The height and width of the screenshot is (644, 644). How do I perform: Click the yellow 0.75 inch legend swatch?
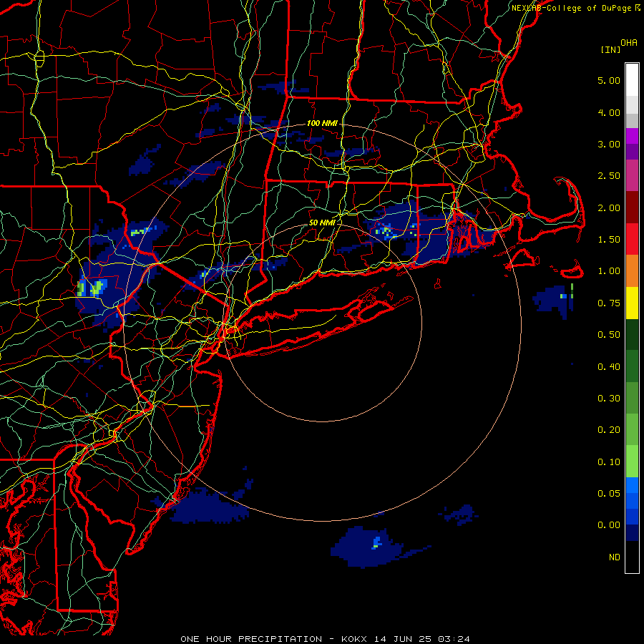pyautogui.click(x=632, y=303)
